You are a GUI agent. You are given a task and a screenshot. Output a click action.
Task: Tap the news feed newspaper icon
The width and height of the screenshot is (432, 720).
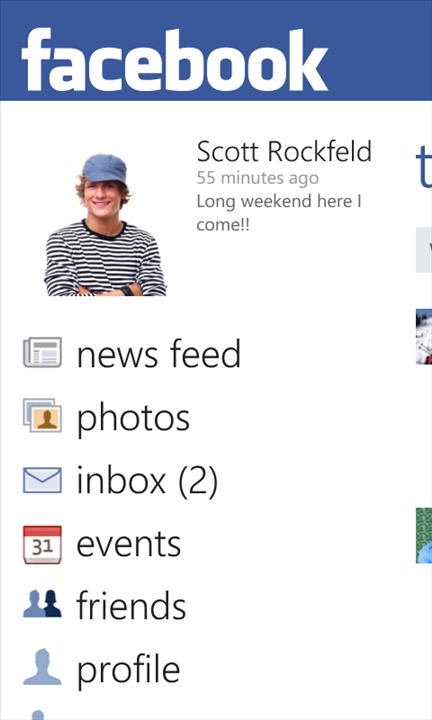pos(42,353)
